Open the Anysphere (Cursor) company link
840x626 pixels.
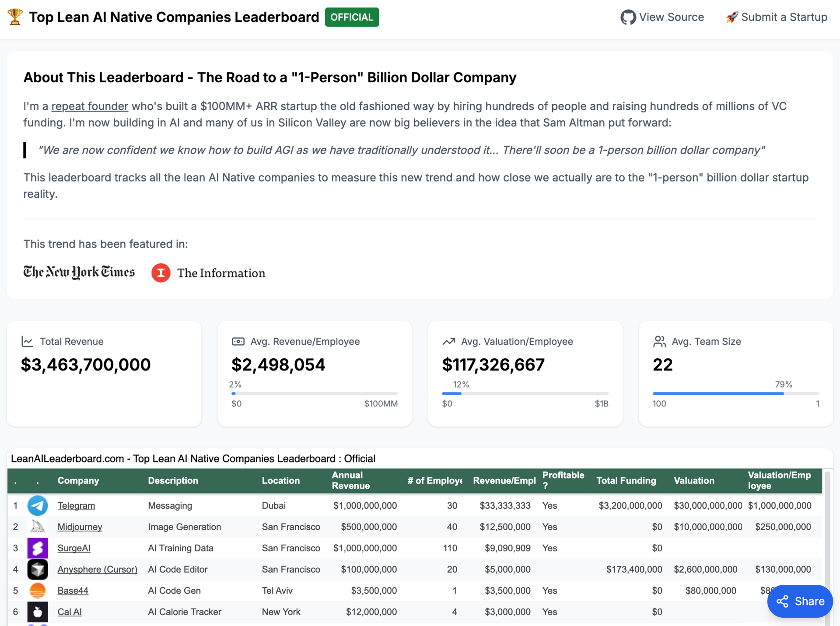click(x=97, y=569)
